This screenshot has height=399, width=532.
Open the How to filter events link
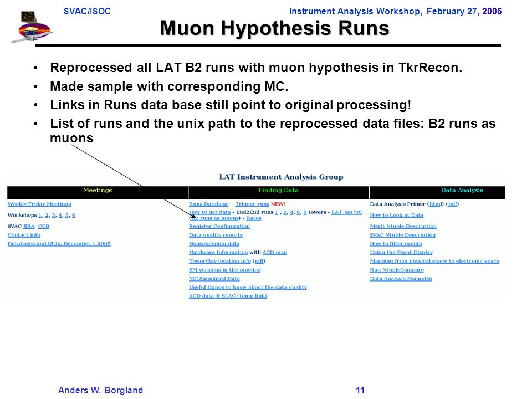click(x=396, y=244)
